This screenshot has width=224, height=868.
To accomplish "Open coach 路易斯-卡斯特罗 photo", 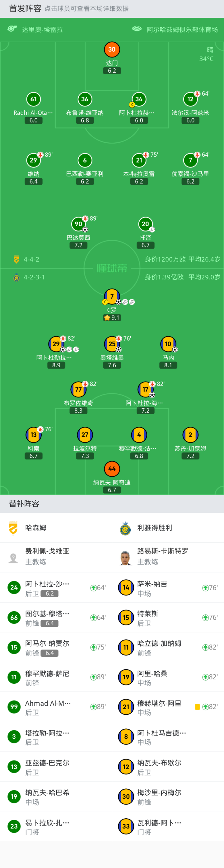I will (125, 558).
